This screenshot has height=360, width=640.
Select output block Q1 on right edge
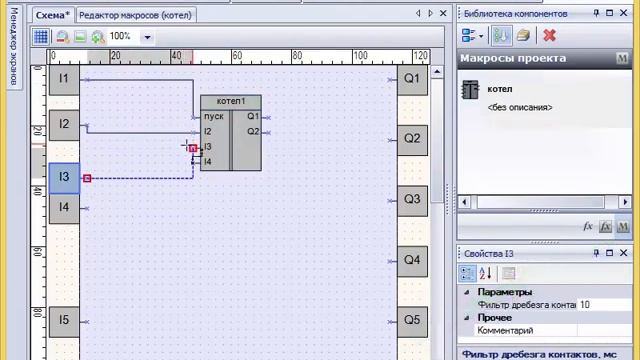(412, 80)
